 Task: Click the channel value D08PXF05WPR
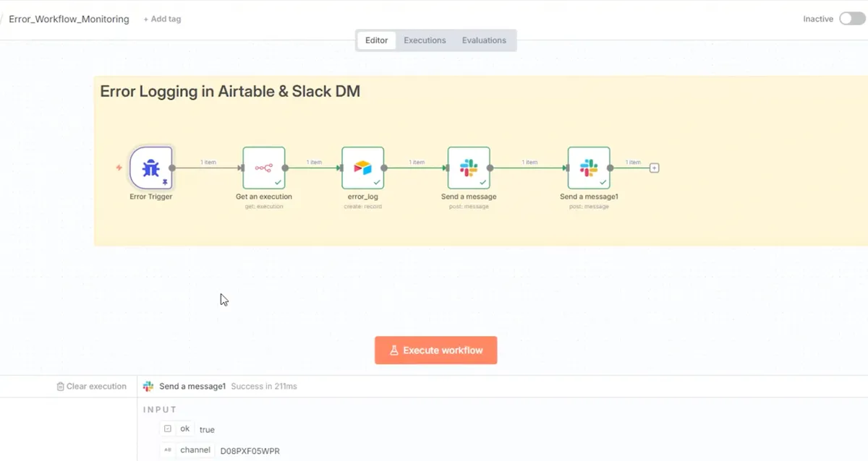tap(250, 451)
